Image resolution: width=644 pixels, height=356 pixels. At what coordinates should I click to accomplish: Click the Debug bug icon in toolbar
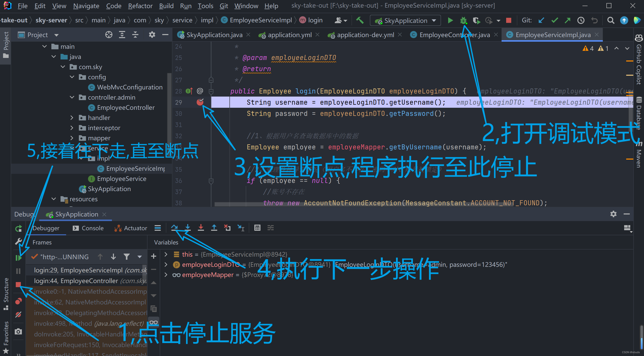point(463,20)
